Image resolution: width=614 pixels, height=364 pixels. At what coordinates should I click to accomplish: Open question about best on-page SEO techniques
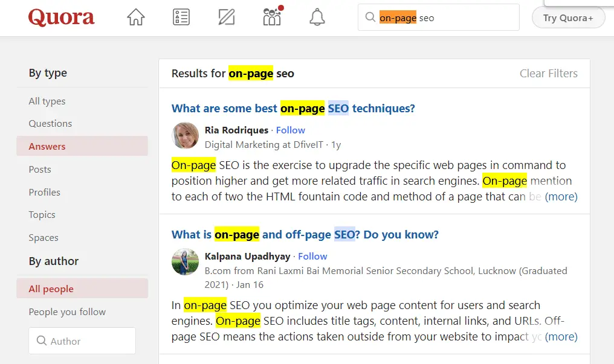click(293, 108)
